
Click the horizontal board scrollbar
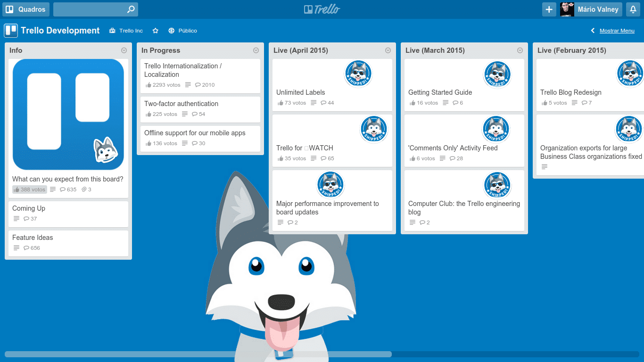[x=198, y=354]
